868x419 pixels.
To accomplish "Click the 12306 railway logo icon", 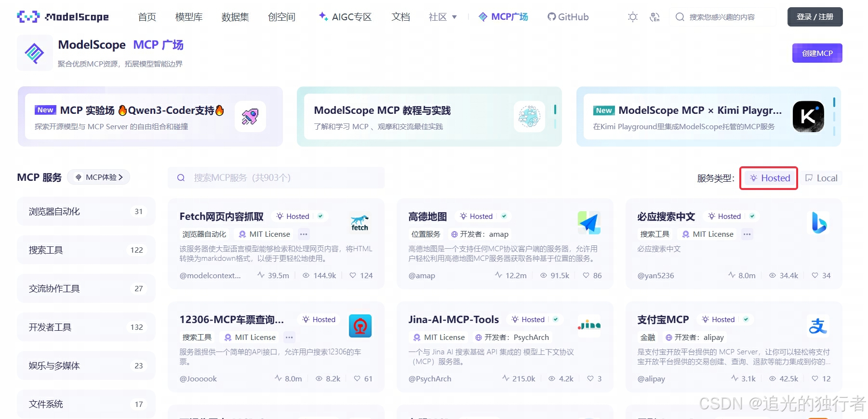I will (x=360, y=326).
